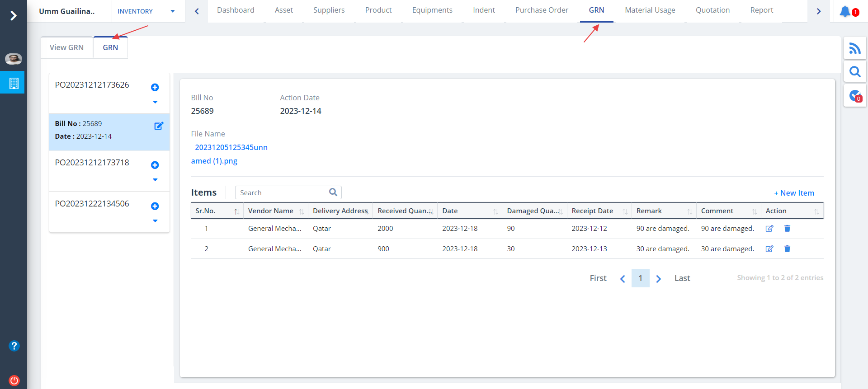868x389 pixels.
Task: Open the Purchase Order menu tab
Action: coord(541,10)
